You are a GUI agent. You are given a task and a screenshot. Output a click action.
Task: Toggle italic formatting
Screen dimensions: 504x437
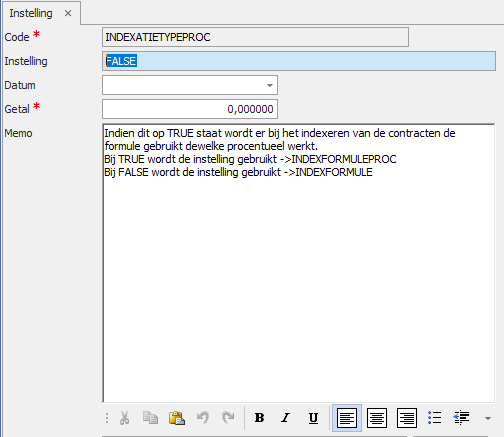click(x=285, y=418)
